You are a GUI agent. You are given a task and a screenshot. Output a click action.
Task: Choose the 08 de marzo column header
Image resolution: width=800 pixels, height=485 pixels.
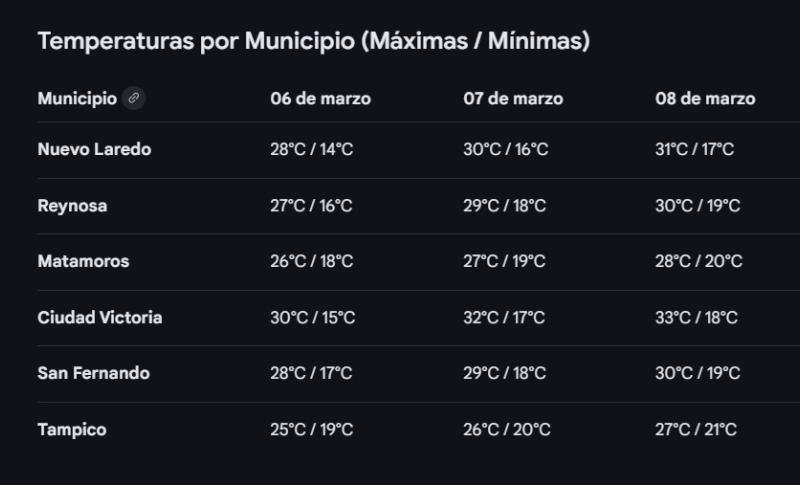pos(705,99)
